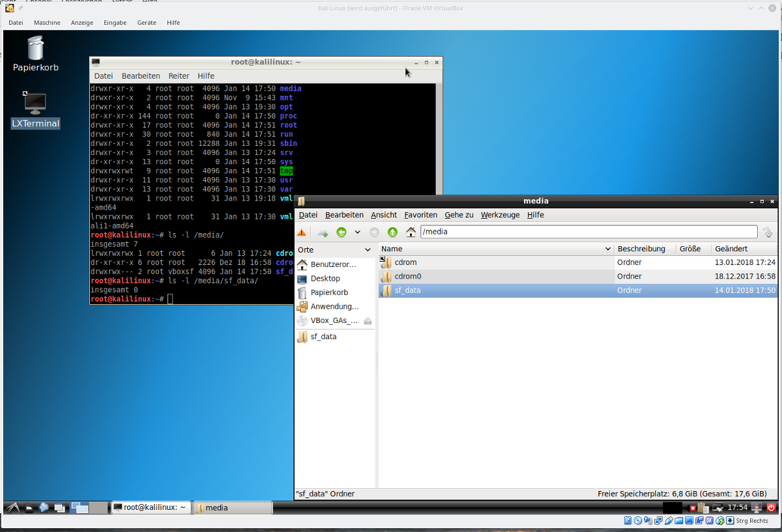Click the green back arrow in file manager
The image size is (782, 532).
(341, 232)
